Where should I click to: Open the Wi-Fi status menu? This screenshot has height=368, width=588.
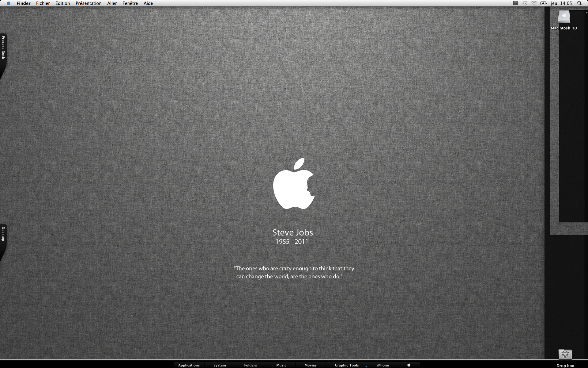(534, 3)
